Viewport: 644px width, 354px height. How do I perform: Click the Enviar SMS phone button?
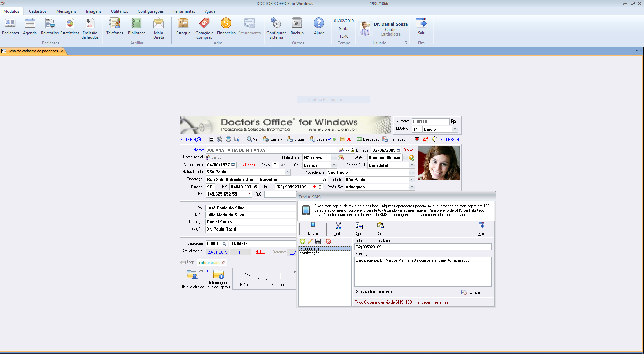[x=313, y=229]
